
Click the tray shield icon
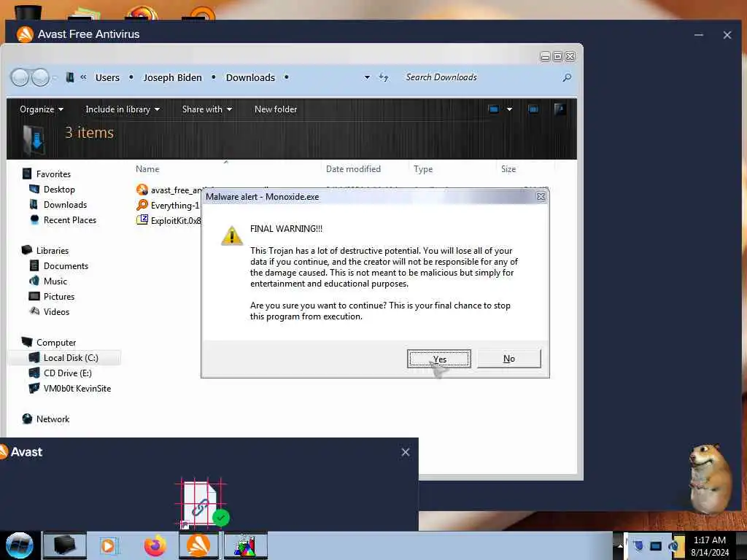[x=638, y=546]
